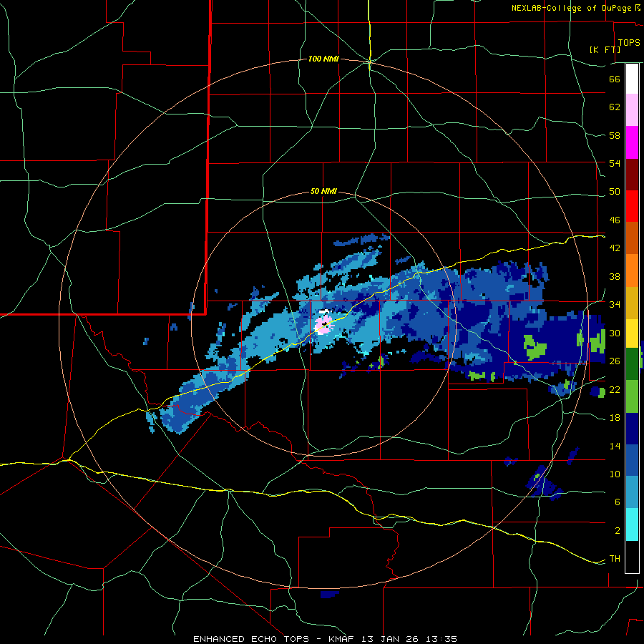
Task: Click the legend value '18'
Action: click(615, 418)
